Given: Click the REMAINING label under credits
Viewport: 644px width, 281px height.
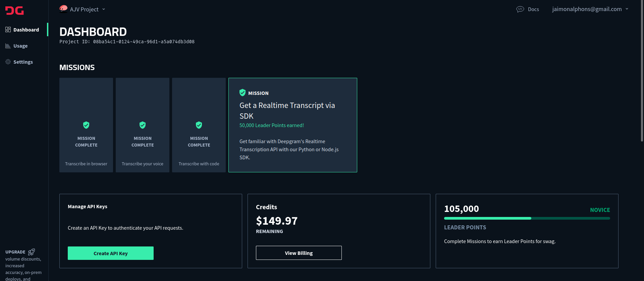Looking at the screenshot, I should click(x=269, y=231).
